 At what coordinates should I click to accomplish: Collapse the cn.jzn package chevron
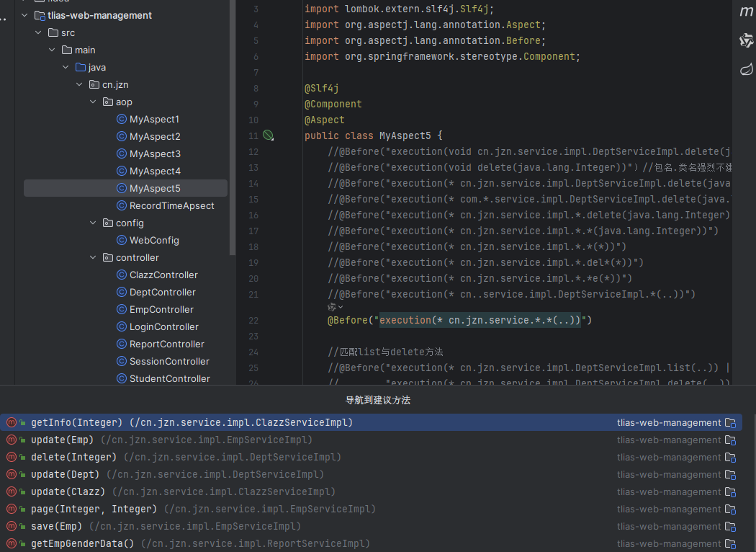79,84
